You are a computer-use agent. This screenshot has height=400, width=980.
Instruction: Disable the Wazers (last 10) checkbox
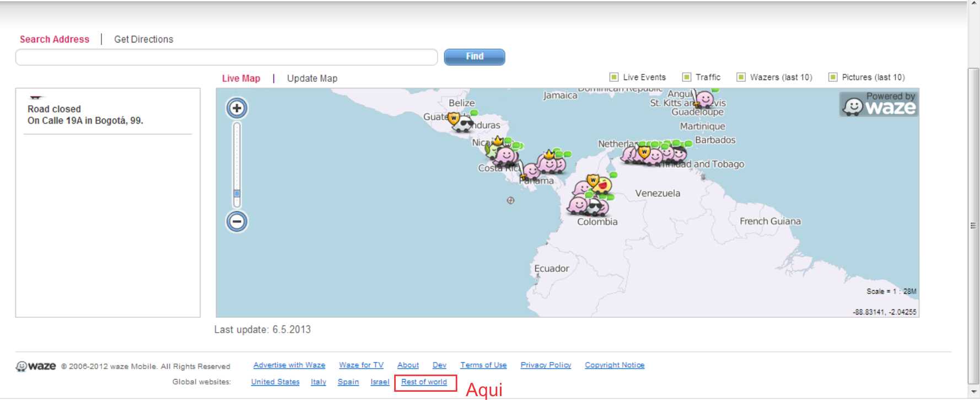[741, 77]
